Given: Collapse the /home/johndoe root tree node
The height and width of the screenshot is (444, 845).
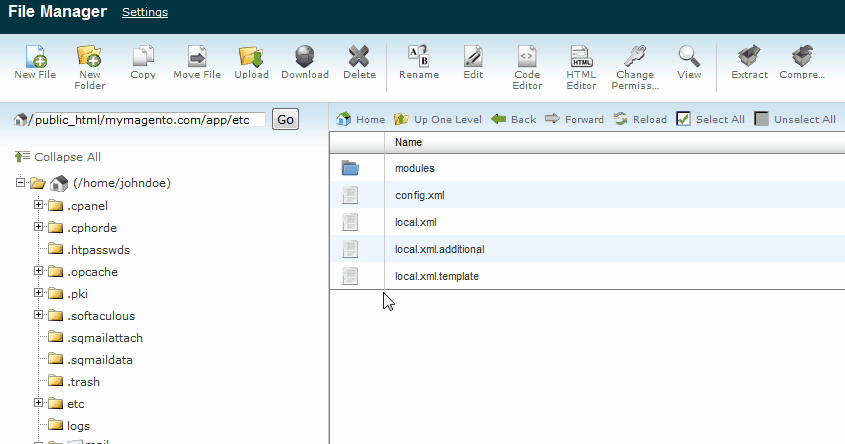Looking at the screenshot, I should coord(20,182).
